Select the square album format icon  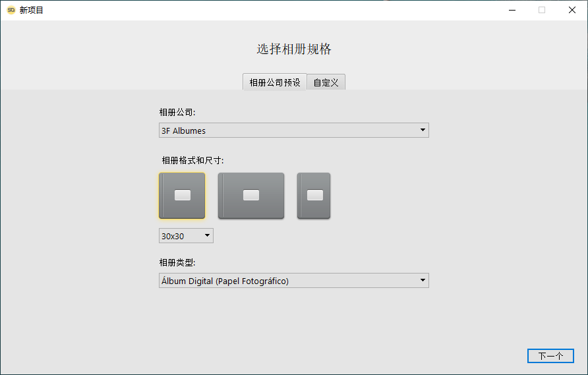tap(182, 196)
